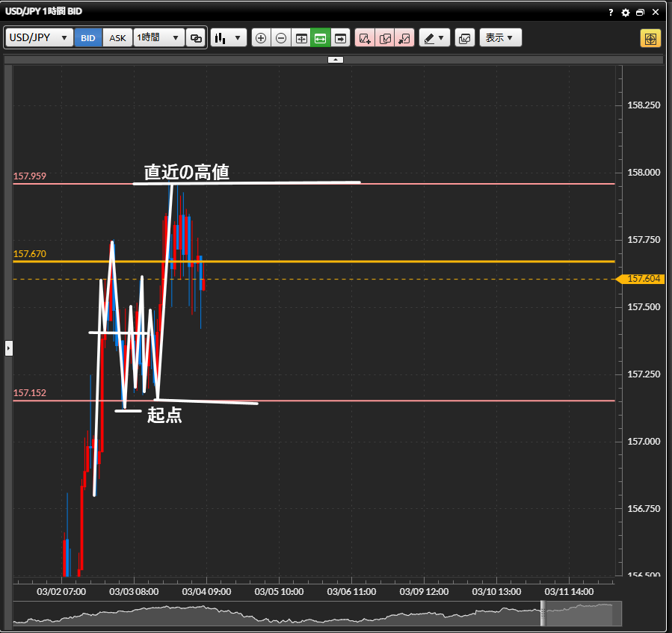Open the USD/JPY currency pair dropdown
Viewport: 672px width, 633px height.
[x=40, y=38]
